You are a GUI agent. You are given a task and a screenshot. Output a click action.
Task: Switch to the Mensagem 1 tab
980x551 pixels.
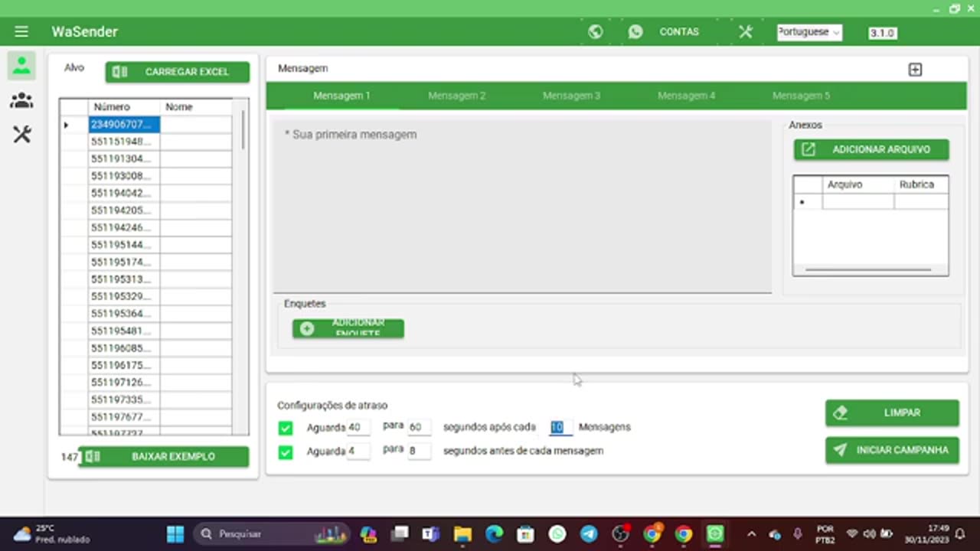click(341, 96)
